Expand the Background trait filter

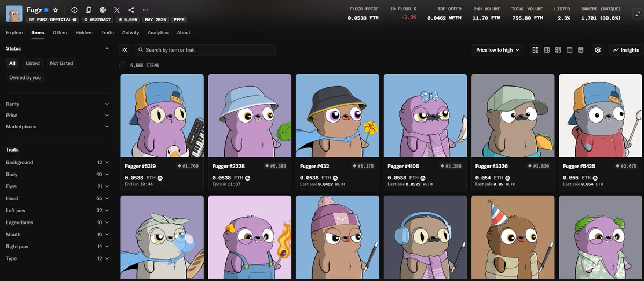tap(57, 162)
